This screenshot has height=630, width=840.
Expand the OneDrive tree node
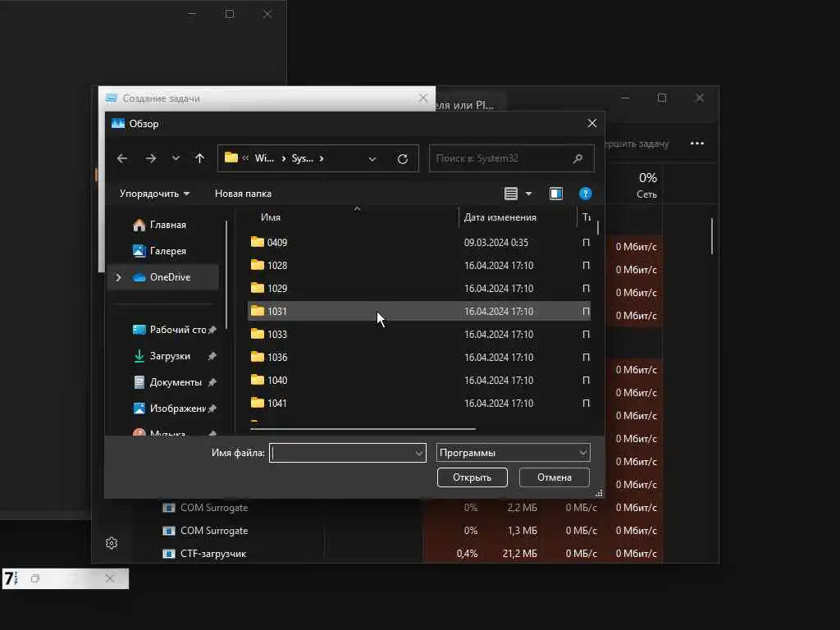118,277
